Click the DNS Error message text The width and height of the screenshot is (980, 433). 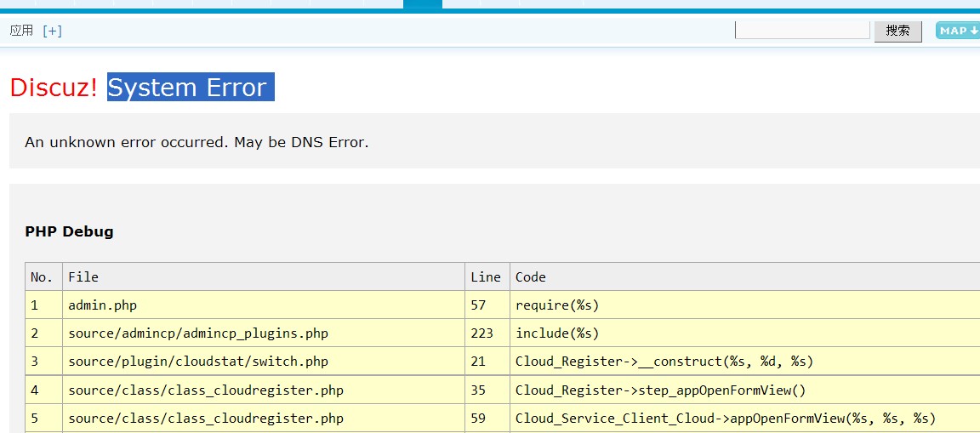[x=197, y=142]
